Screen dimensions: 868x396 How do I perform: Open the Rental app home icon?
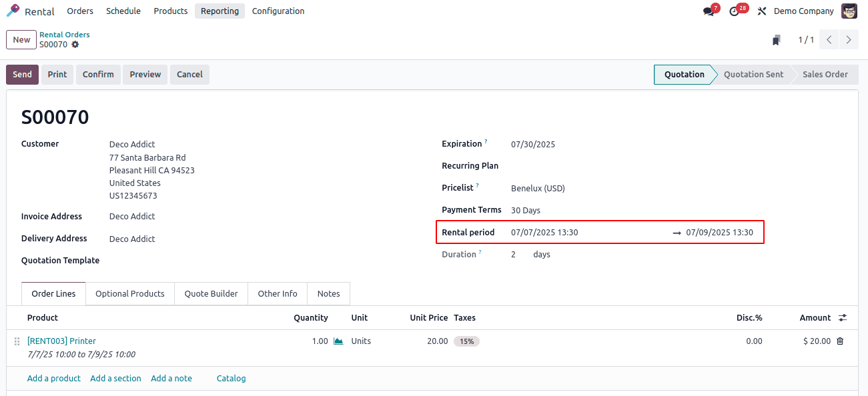pos(13,11)
